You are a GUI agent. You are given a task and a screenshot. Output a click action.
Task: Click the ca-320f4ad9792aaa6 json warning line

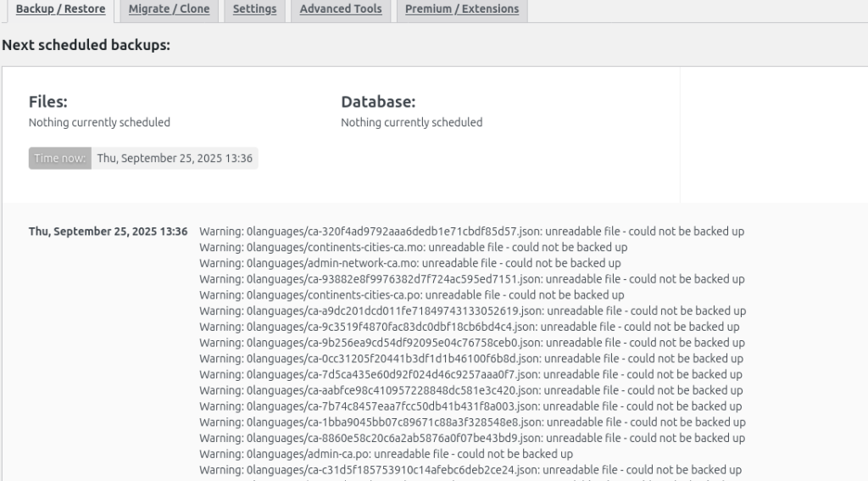[471, 232]
